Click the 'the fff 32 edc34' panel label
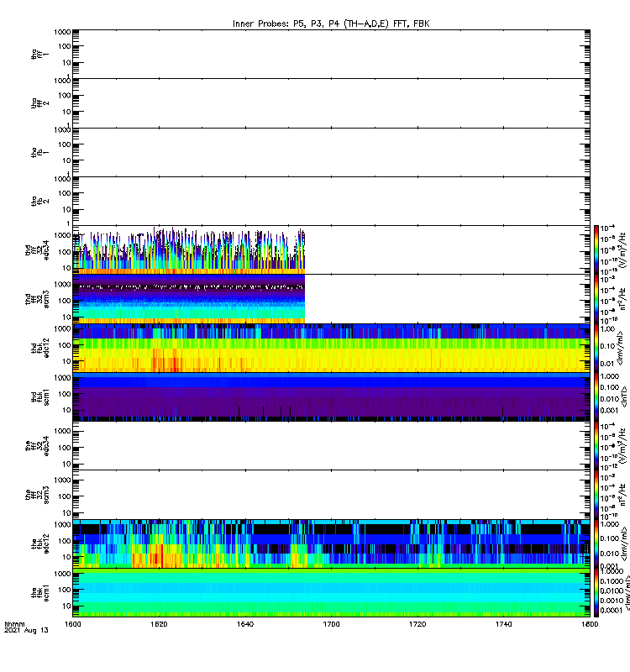 37,446
